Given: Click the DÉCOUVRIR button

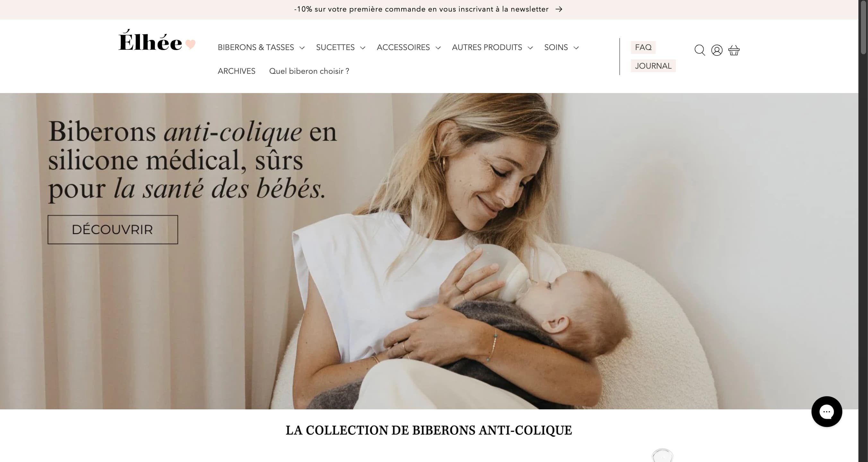Looking at the screenshot, I should click(113, 230).
